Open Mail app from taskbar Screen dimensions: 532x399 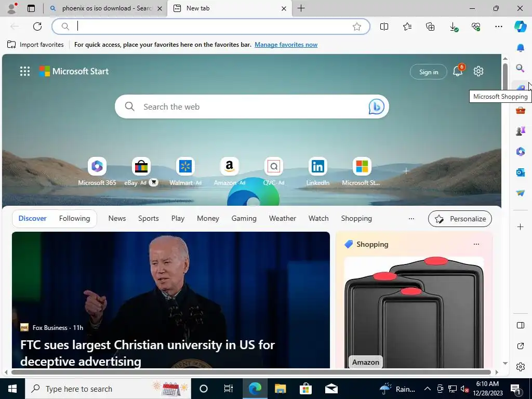click(x=331, y=389)
